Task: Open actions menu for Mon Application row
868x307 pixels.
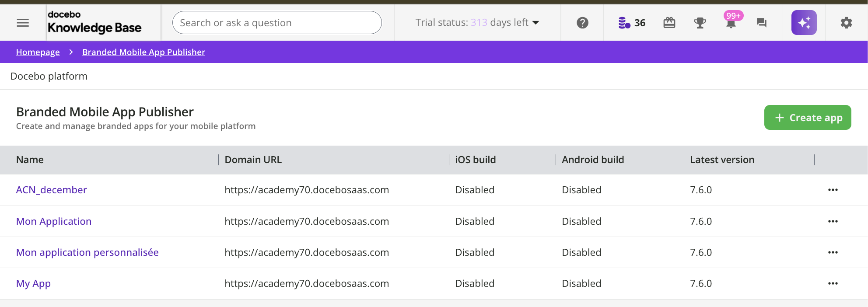Action: pos(833,221)
